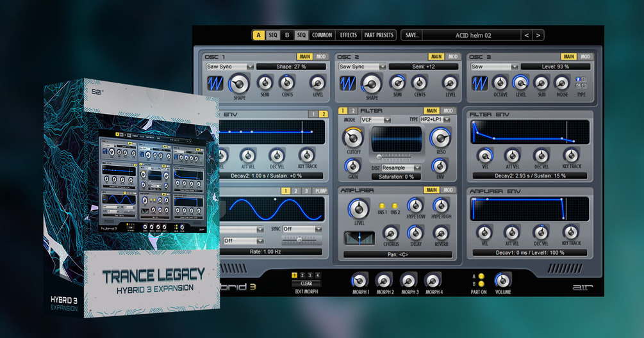
Task: Select edit morph slot 1
Action: (x=295, y=275)
